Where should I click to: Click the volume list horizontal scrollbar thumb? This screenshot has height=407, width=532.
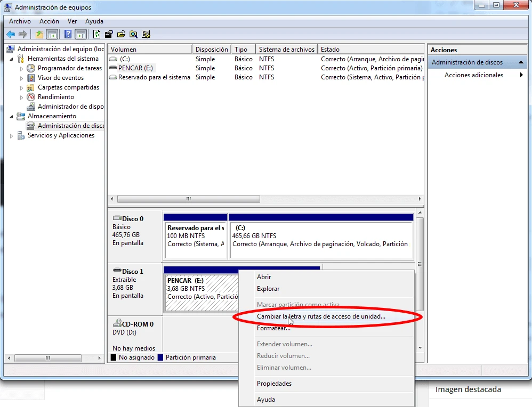coord(189,199)
